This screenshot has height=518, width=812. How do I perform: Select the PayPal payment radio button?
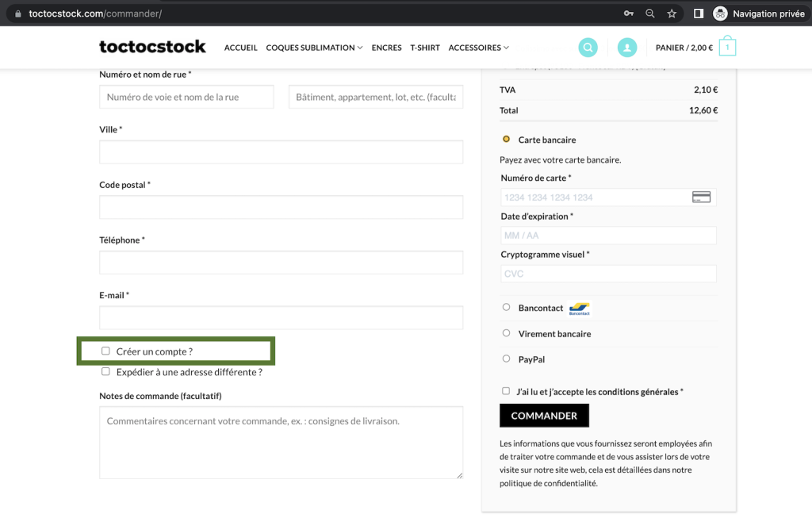[x=505, y=359]
